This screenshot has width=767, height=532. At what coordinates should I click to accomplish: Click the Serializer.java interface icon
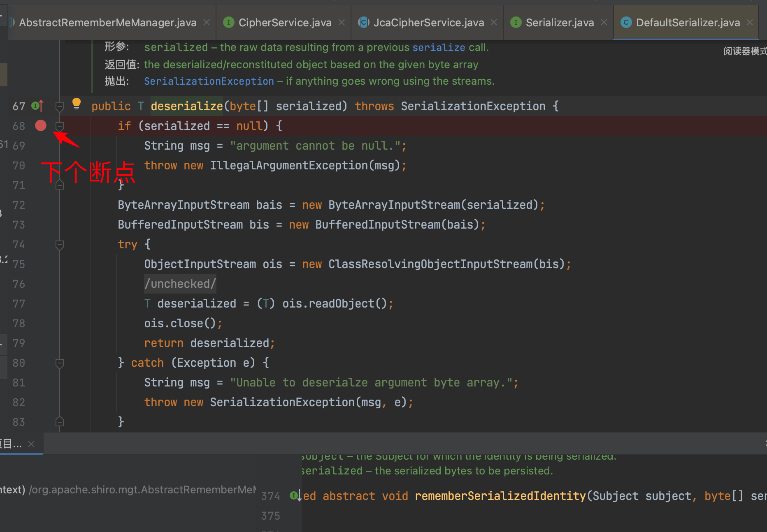[x=516, y=22]
